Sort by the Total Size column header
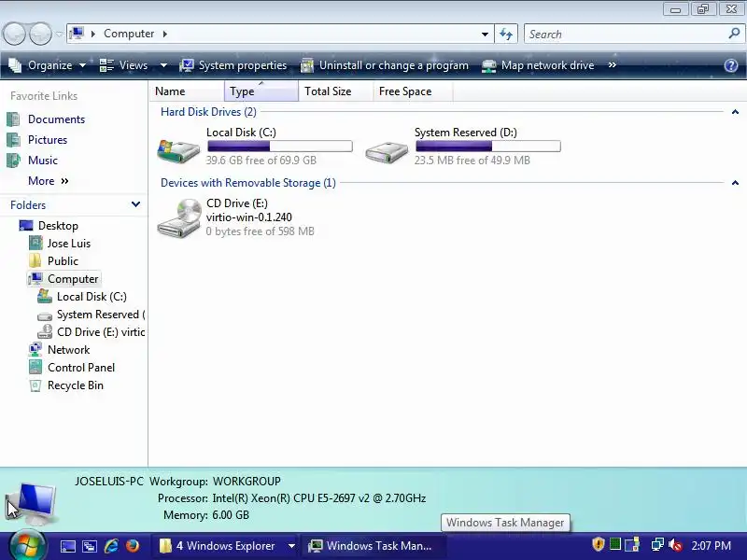 (x=336, y=91)
